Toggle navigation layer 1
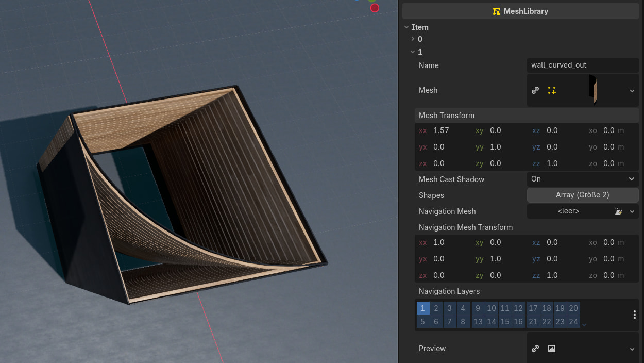Viewport: 644px width, 363px height. point(422,308)
